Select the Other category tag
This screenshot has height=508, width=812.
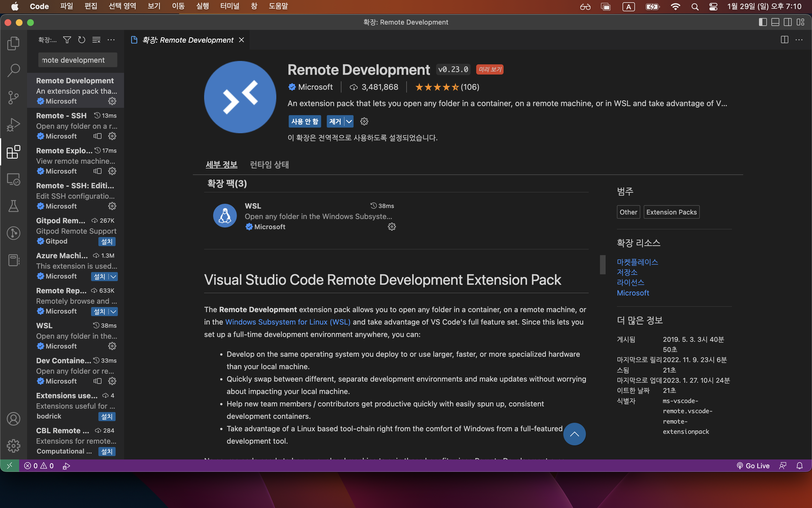pos(628,212)
